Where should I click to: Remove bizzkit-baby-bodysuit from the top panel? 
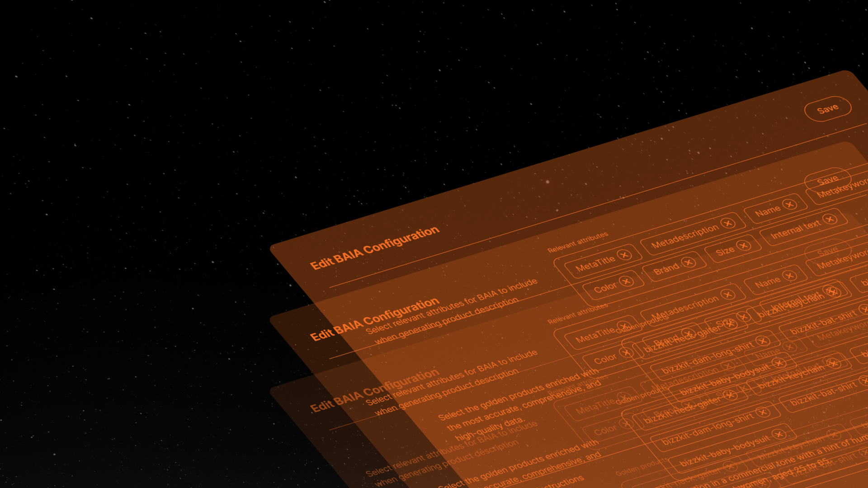pyautogui.click(x=778, y=363)
